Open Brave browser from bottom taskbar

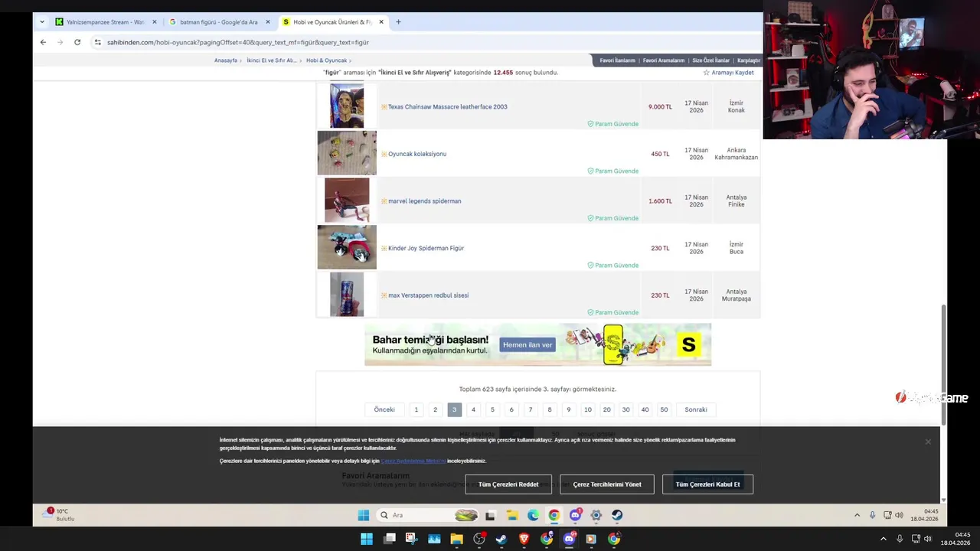click(x=524, y=539)
